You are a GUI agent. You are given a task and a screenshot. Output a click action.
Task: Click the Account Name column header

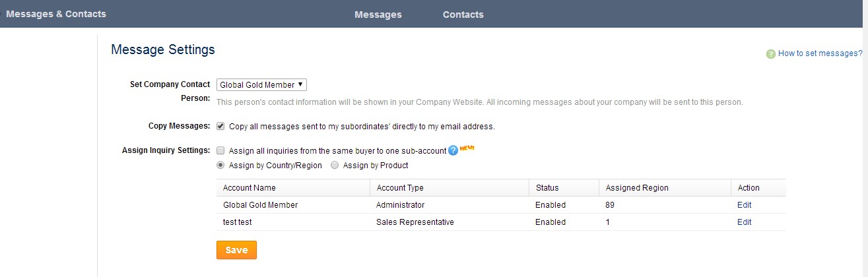coord(250,188)
